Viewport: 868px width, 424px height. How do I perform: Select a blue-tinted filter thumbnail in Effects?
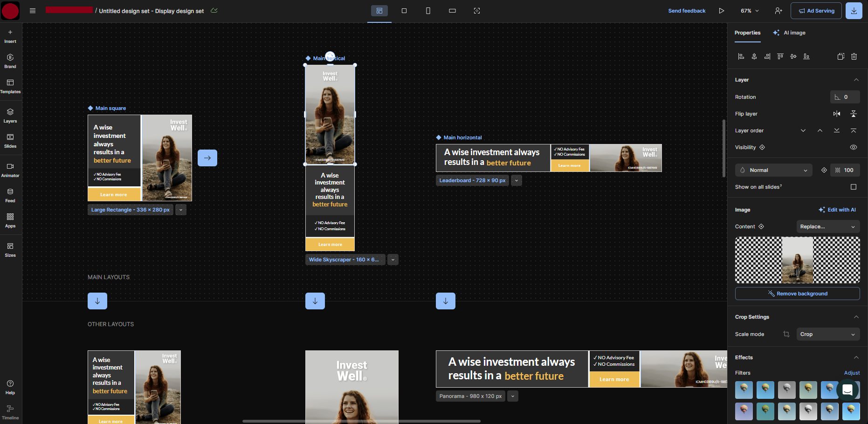coord(829,390)
